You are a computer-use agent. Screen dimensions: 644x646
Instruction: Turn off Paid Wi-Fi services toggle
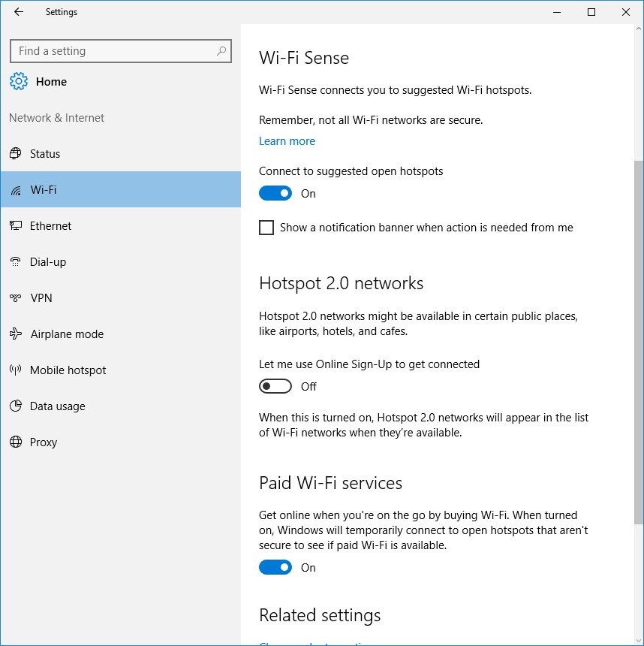coord(275,567)
